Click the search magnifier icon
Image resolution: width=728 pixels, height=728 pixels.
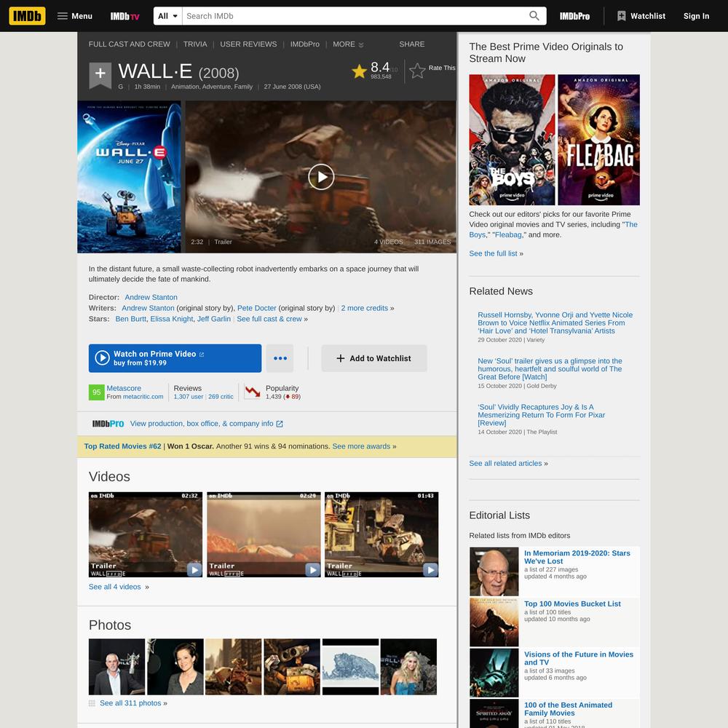[534, 16]
